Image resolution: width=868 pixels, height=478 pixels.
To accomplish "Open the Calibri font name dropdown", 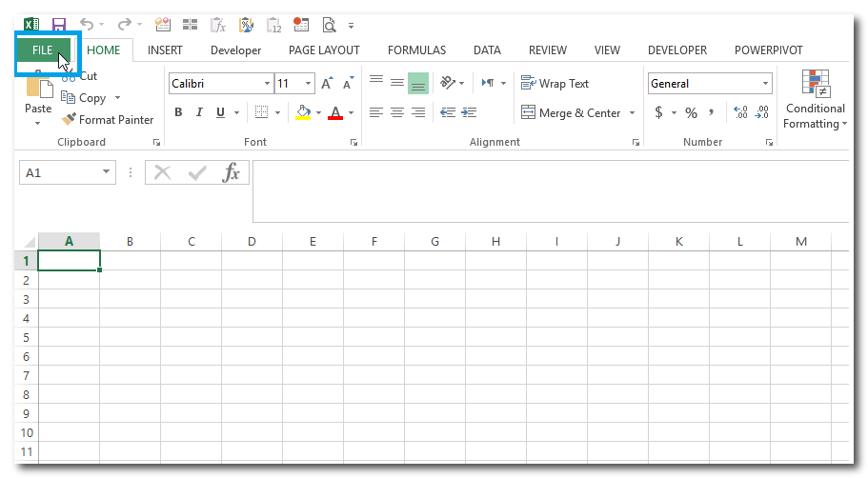I will tap(267, 84).
